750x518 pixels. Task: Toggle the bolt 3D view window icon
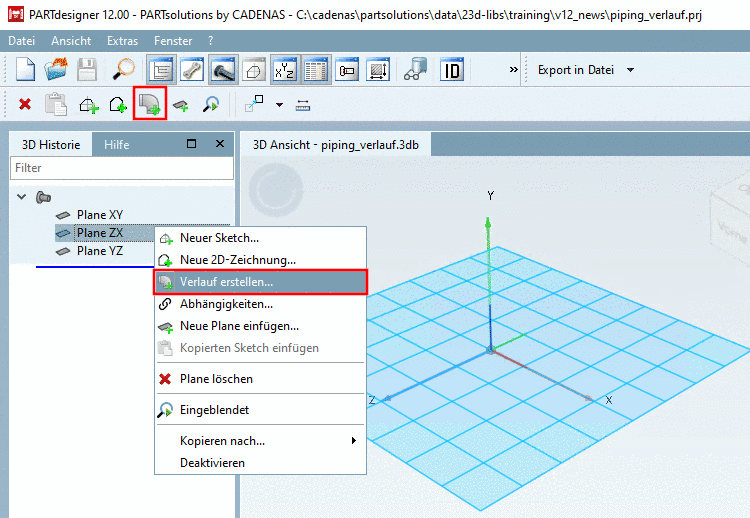pyautogui.click(x=222, y=70)
